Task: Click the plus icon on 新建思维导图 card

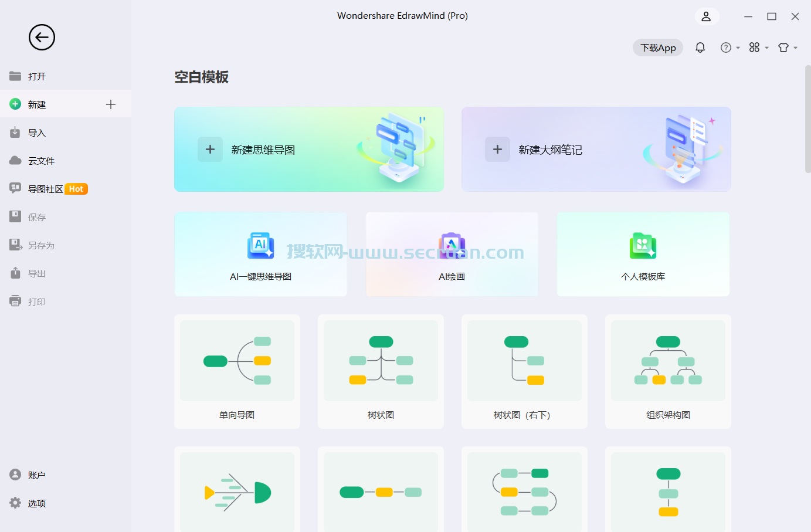Action: (x=210, y=150)
